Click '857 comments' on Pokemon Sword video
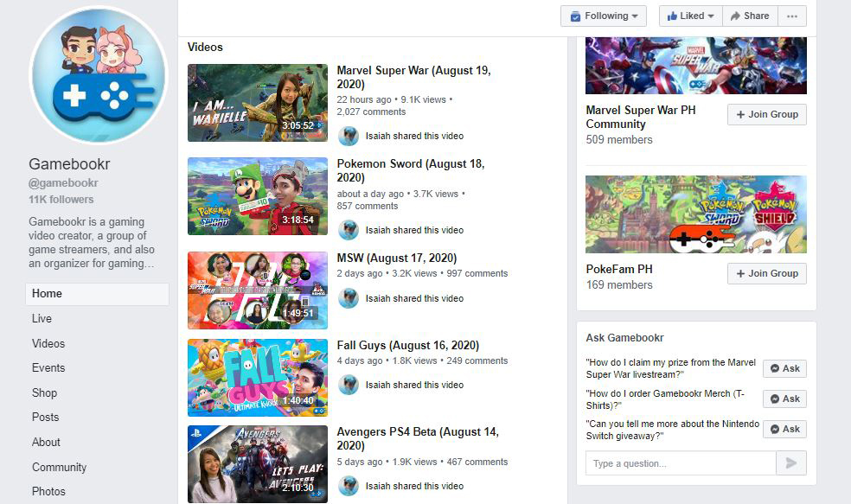Image resolution: width=851 pixels, height=504 pixels. point(368,206)
